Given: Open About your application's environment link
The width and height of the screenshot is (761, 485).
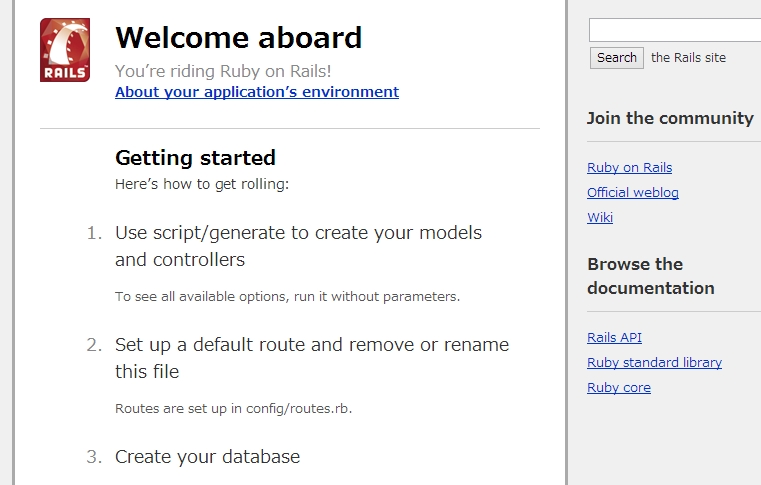Looking at the screenshot, I should pos(257,92).
